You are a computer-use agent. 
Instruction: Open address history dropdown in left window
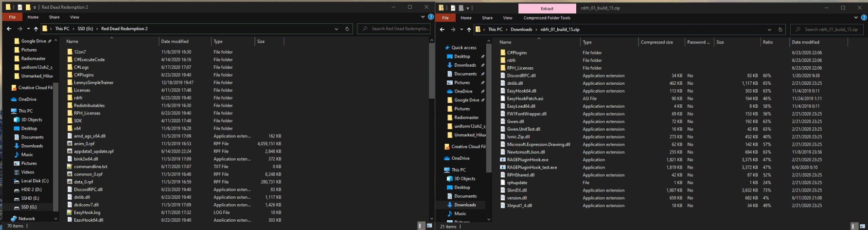[x=337, y=29]
